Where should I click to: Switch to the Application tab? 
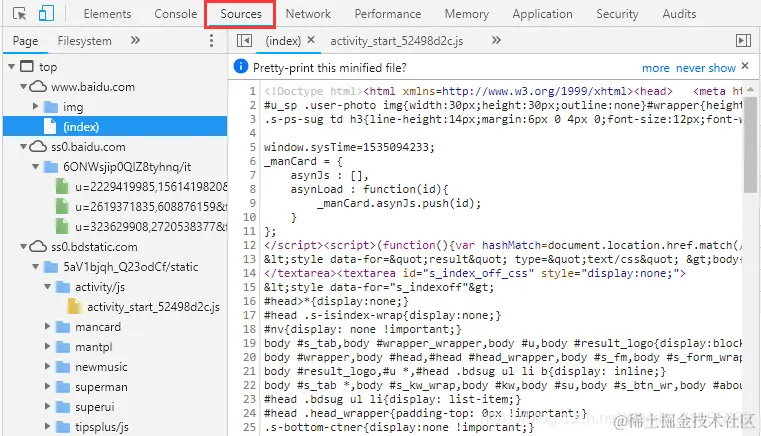click(x=542, y=14)
